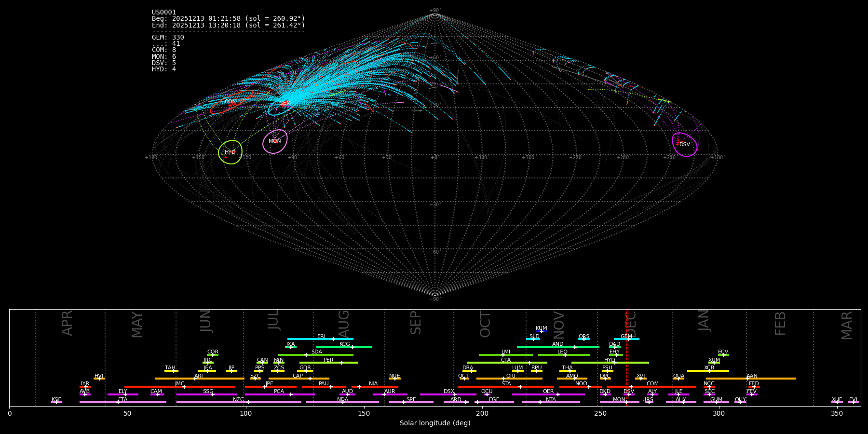
Task: Click the blue KUM shower bar
Action: (x=542, y=331)
